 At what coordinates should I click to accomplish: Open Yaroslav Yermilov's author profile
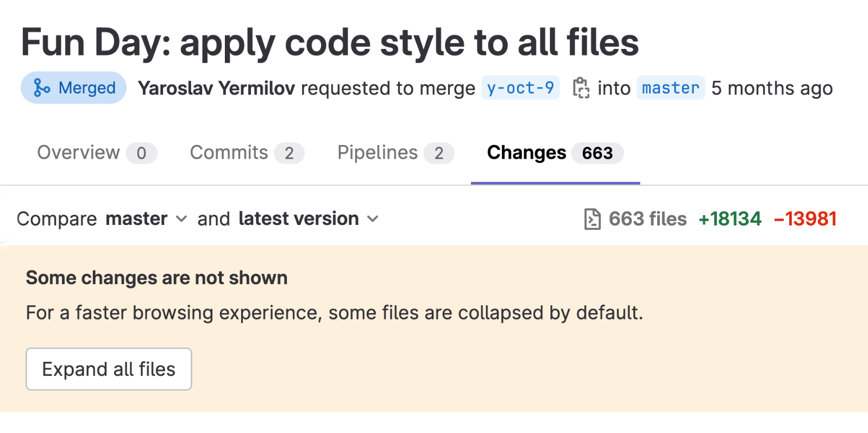click(216, 88)
